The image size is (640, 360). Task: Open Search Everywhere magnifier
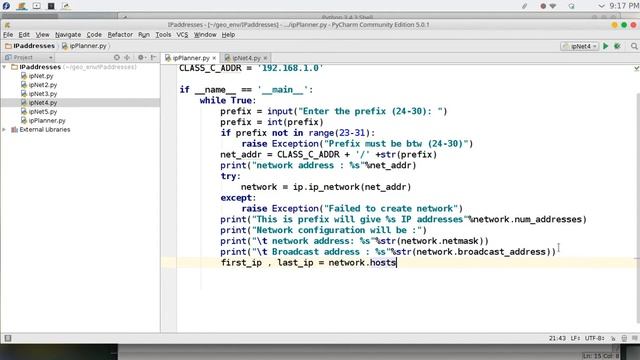tap(634, 46)
